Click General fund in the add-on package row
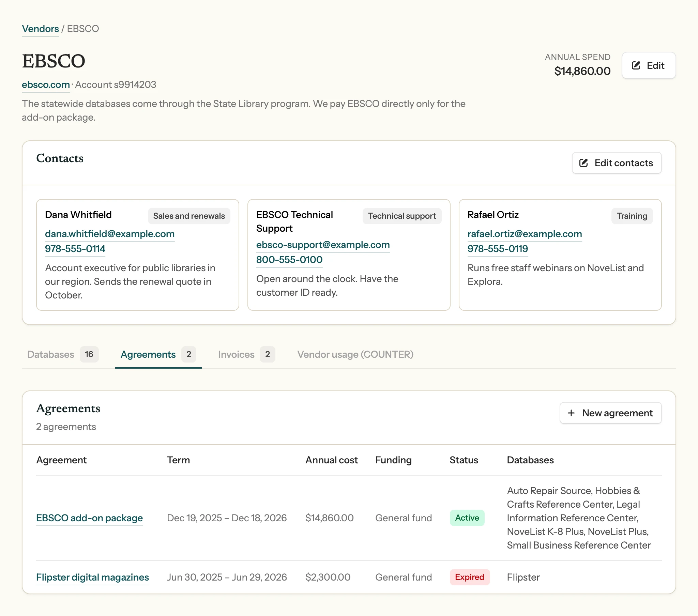This screenshot has width=698, height=616. 403,518
